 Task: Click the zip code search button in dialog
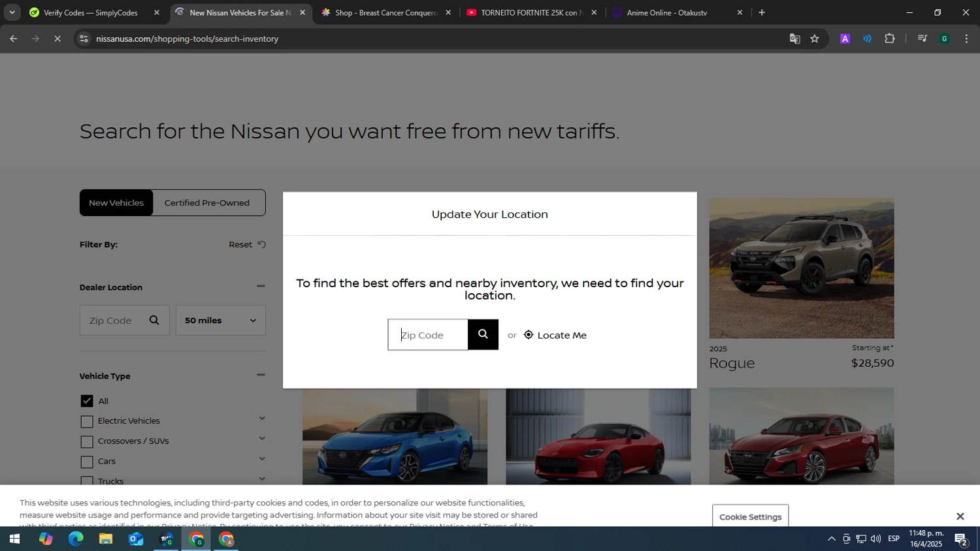483,334
